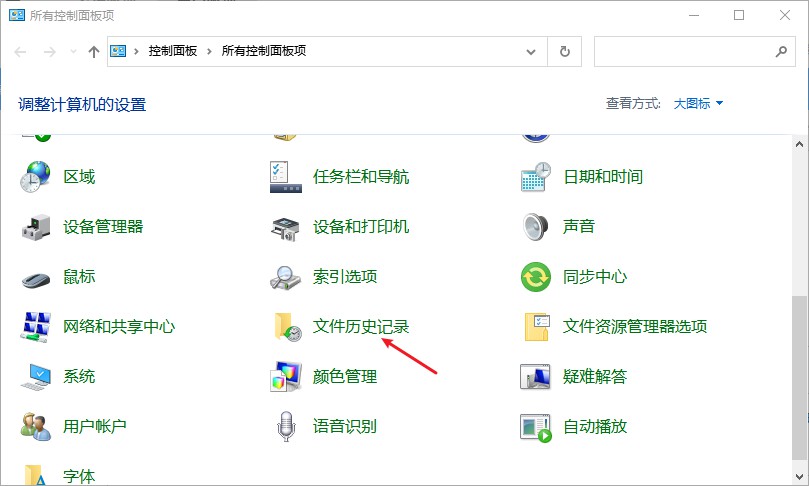Open the 设备管理器 icon
The width and height of the screenshot is (809, 486).
[x=36, y=227]
